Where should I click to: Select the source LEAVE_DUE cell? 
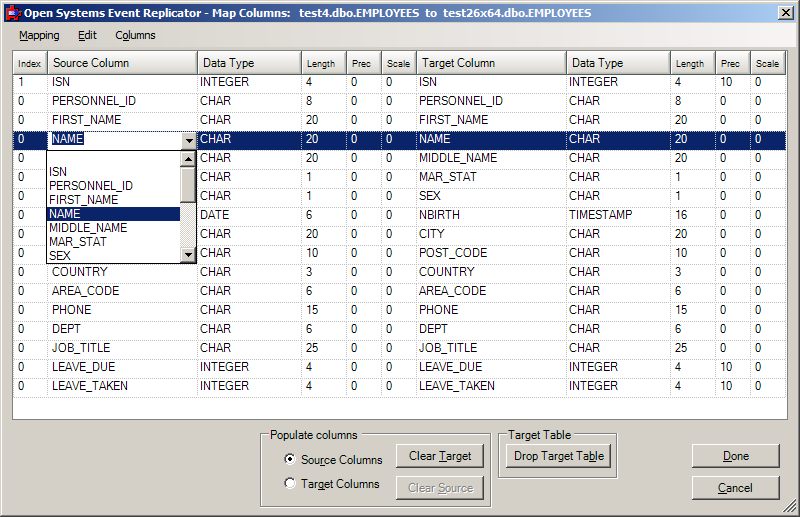pos(122,367)
